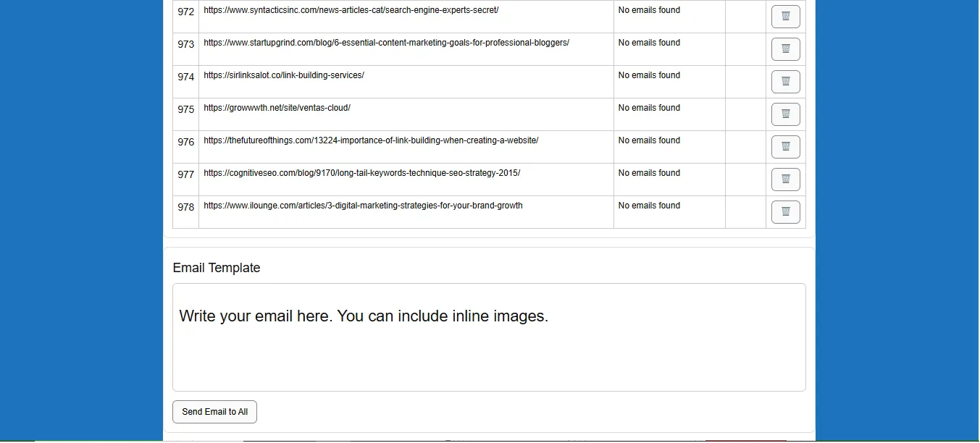Click the syntacticsinc.com search-engine-experts URL
The height and width of the screenshot is (443, 980).
coord(351,10)
